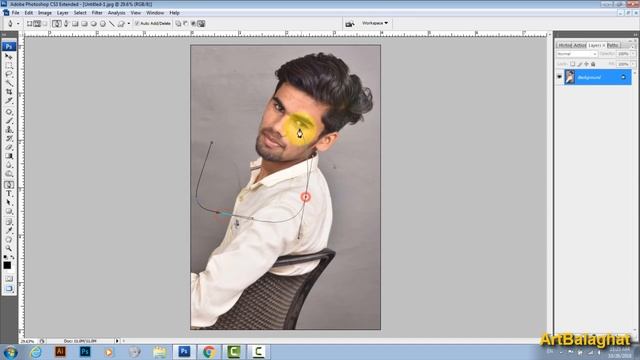Open the Opacity slider arrow

(633, 54)
